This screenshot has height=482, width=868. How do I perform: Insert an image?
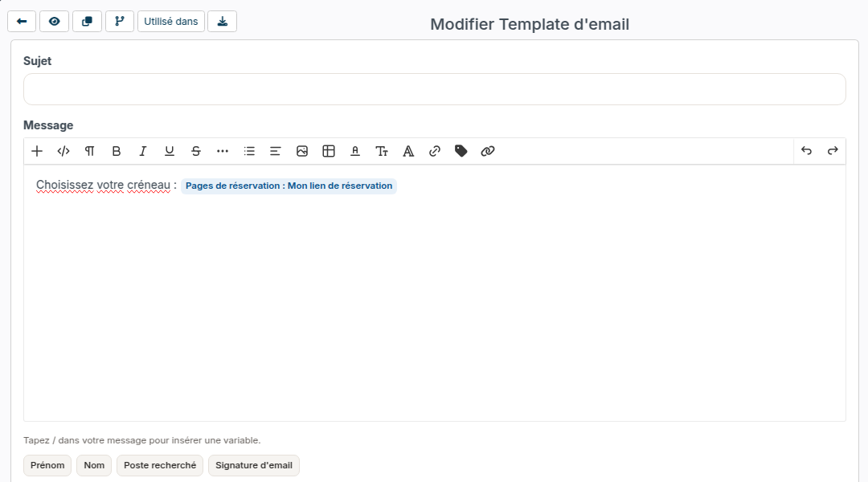301,151
